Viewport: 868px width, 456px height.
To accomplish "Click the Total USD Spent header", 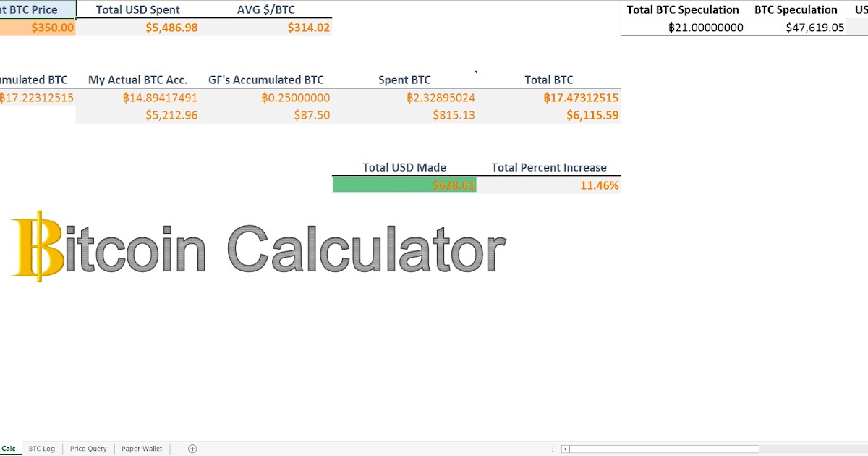I will click(x=138, y=10).
